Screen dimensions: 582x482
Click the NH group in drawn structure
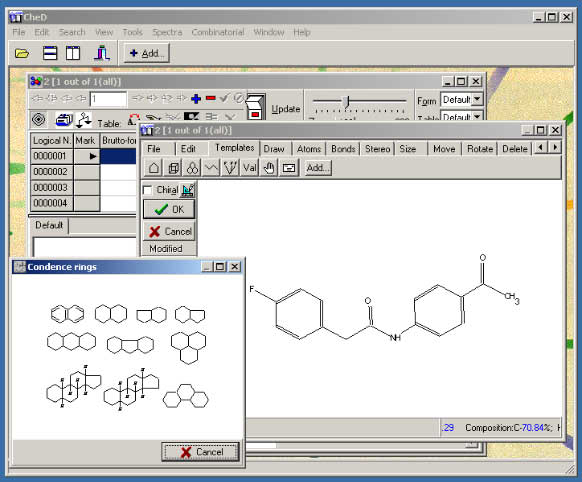[x=395, y=337]
